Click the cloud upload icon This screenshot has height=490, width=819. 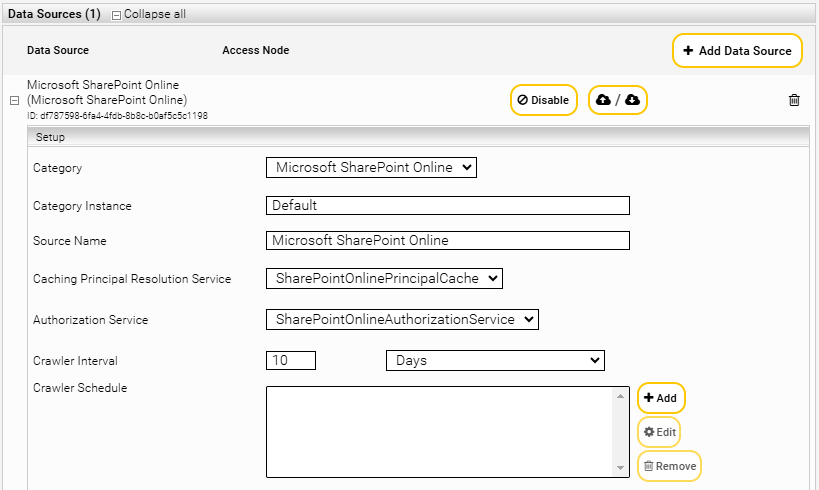(603, 100)
